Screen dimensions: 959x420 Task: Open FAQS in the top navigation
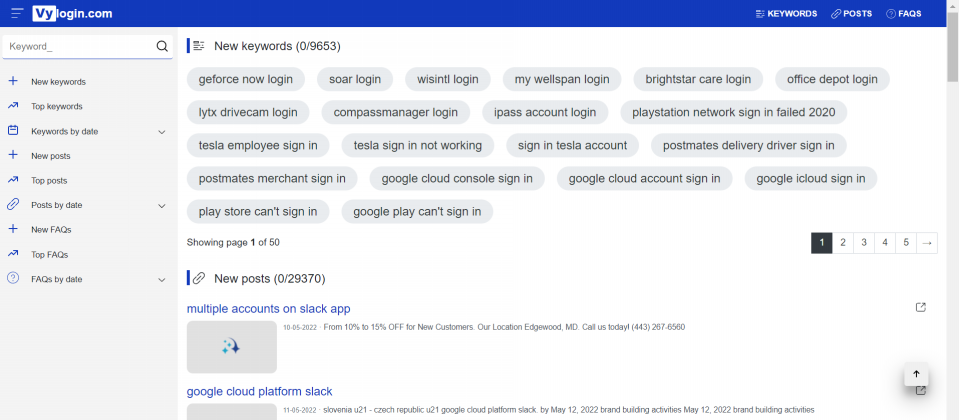[x=903, y=13]
